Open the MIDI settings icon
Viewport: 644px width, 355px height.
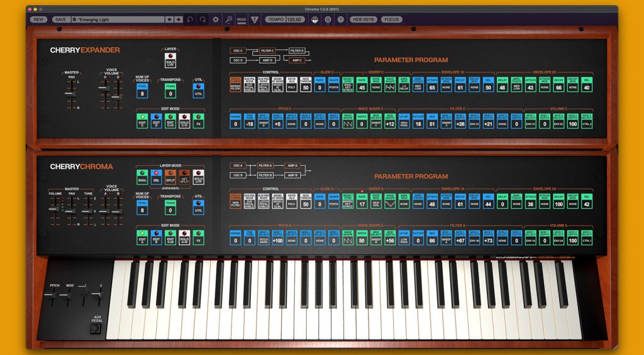click(241, 19)
